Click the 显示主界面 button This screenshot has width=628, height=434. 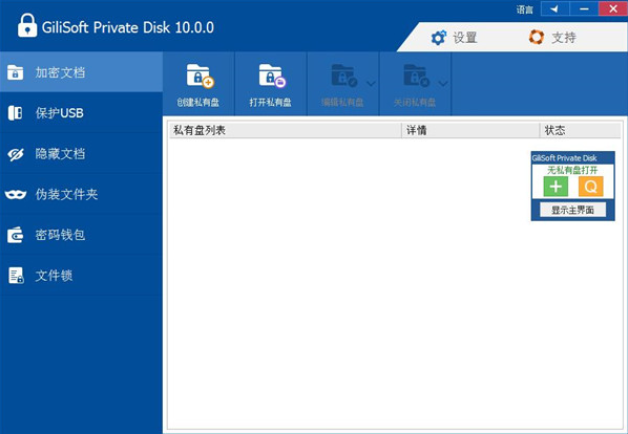click(572, 210)
